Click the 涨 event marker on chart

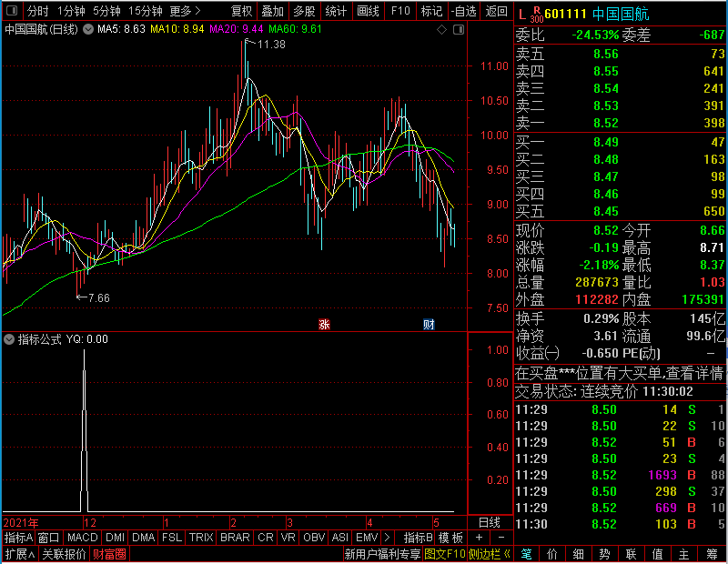[324, 325]
